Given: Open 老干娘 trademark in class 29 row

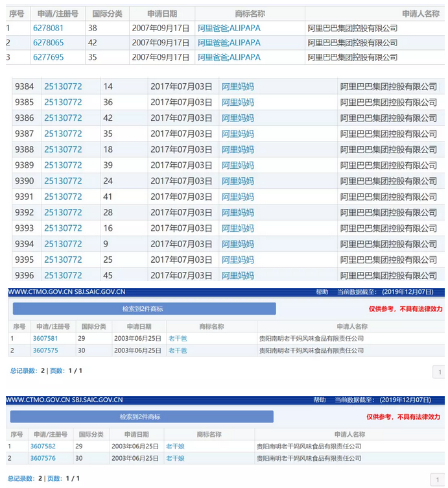Looking at the screenshot, I should (x=175, y=446).
